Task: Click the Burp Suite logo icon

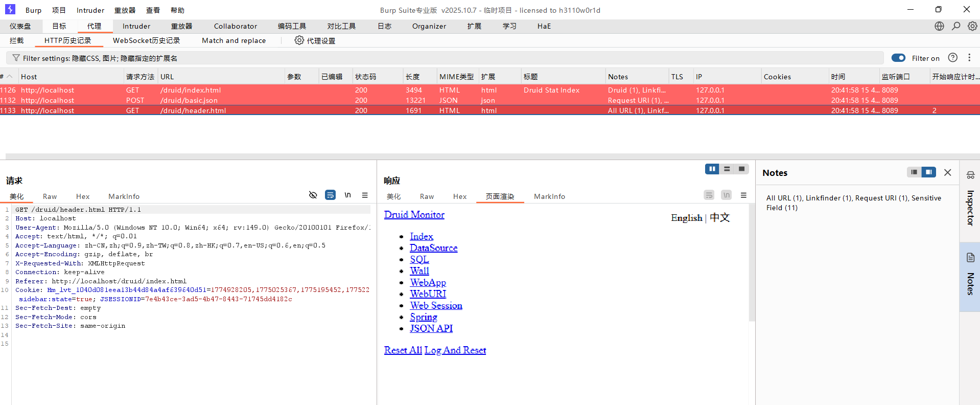Action: click(x=10, y=9)
